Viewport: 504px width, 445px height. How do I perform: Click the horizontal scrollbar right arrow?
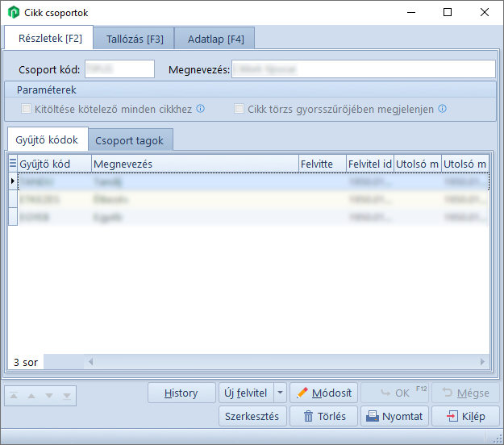pos(483,362)
